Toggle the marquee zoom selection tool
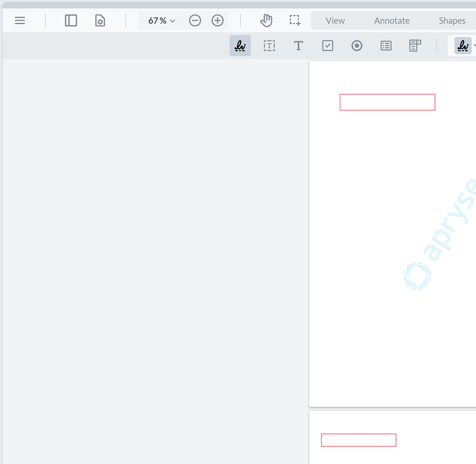Image resolution: width=476 pixels, height=464 pixels. coord(294,20)
